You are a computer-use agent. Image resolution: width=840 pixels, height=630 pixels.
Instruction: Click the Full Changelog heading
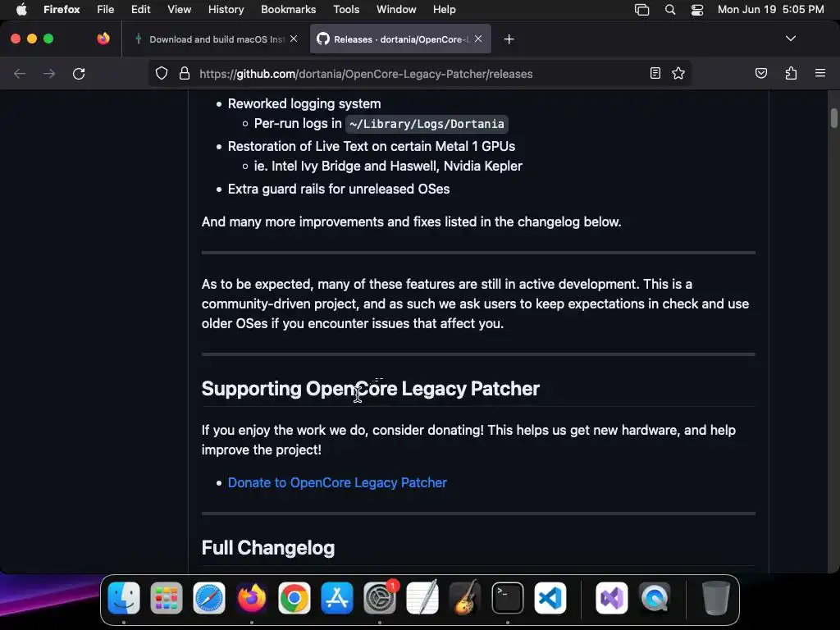[x=268, y=547]
